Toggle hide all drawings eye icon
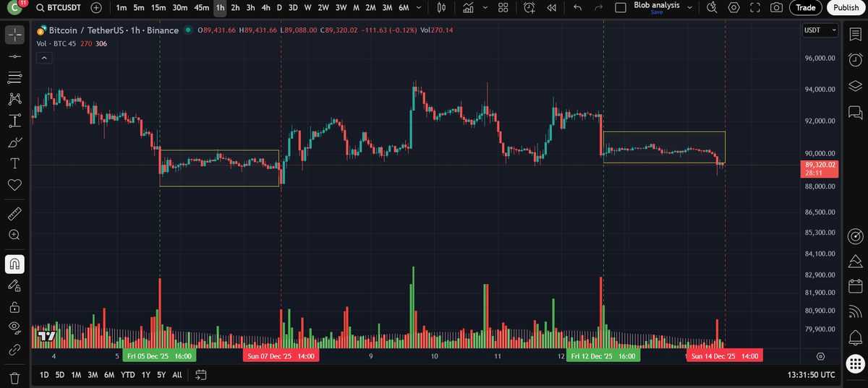This screenshot has height=388, width=868. (14, 329)
